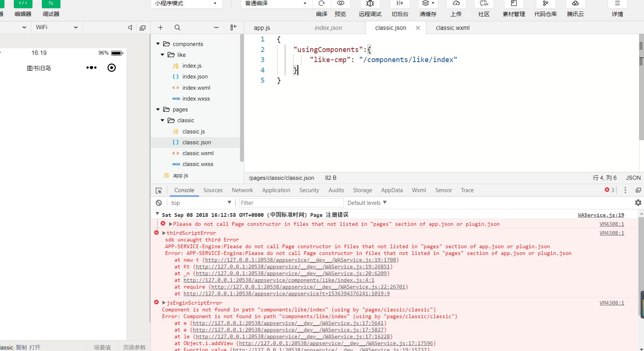Switch to the classic.wxml tab
Image resolution: width=644 pixels, height=351 pixels.
click(452, 28)
